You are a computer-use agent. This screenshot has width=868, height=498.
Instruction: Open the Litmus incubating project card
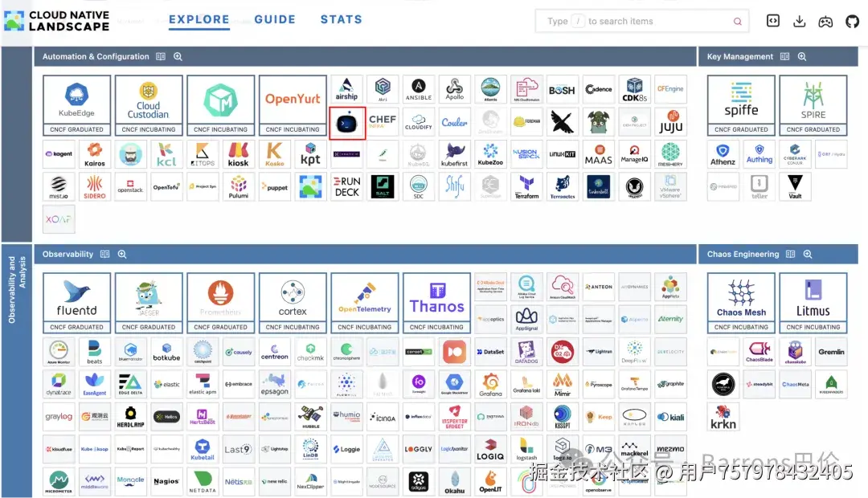(x=813, y=303)
